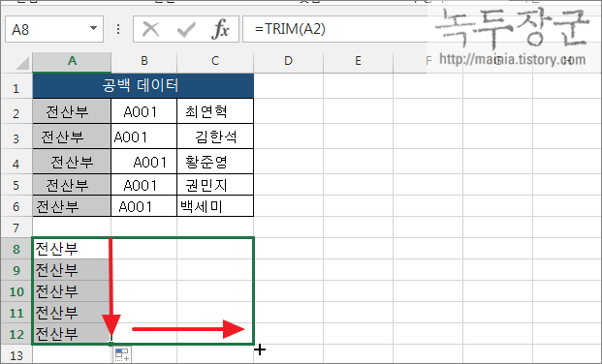
Task: Click cell A6 containing 전산부
Action: [72, 207]
